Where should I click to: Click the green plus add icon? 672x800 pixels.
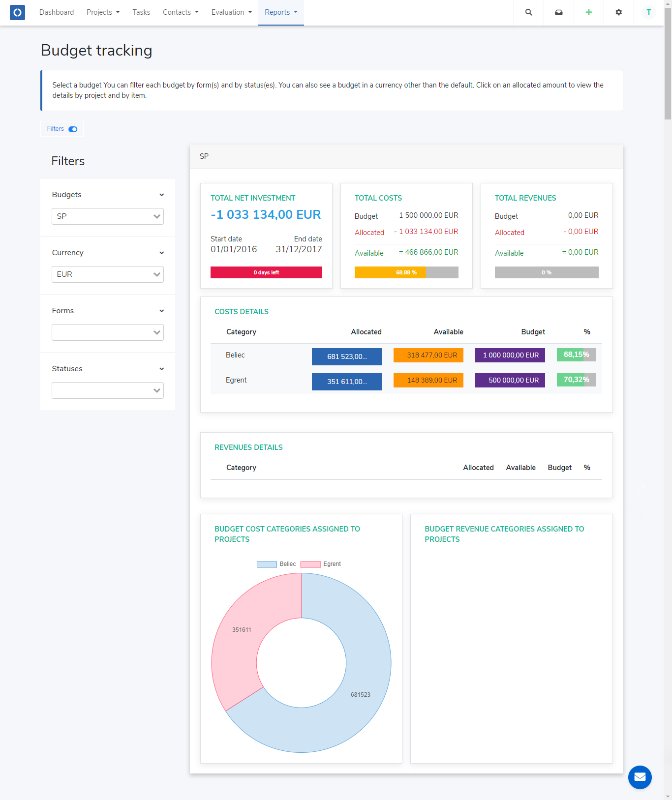[x=588, y=12]
